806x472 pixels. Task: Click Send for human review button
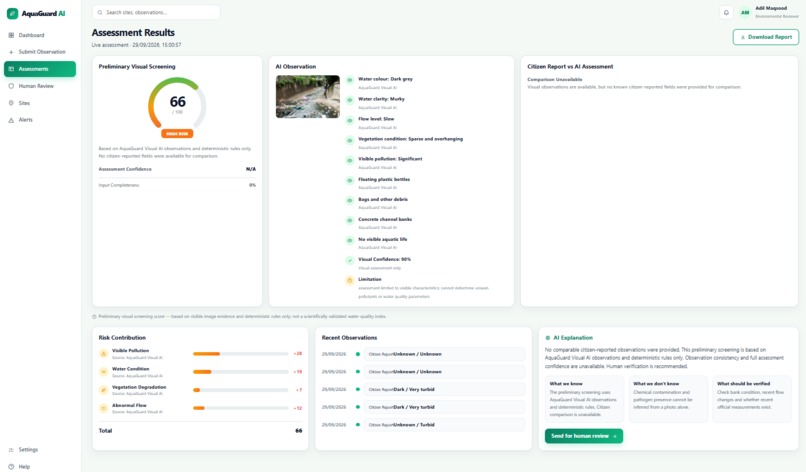coord(583,436)
